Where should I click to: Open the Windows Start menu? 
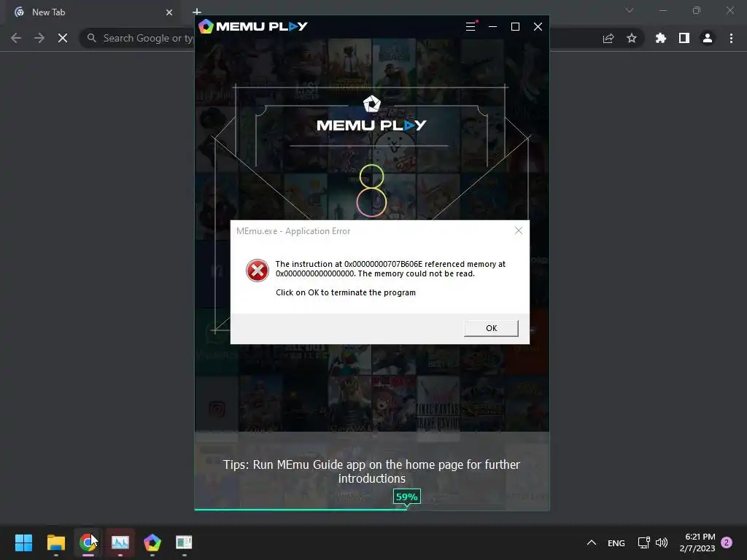coord(24,542)
